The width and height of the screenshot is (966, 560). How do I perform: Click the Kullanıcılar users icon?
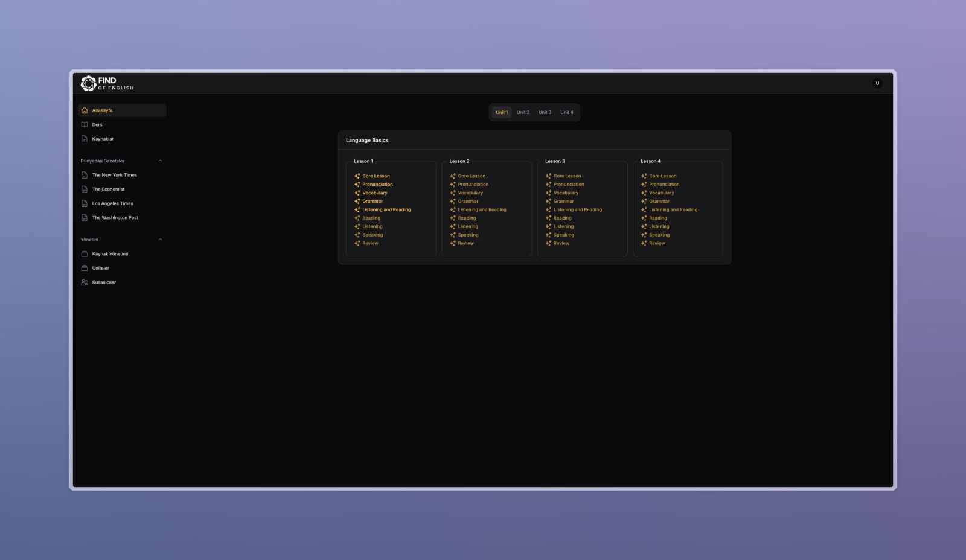pos(85,282)
